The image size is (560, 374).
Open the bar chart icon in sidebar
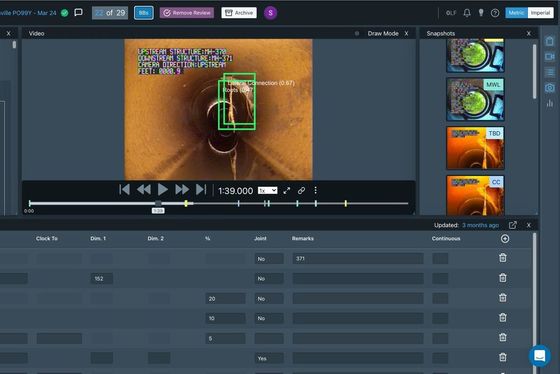(x=550, y=104)
